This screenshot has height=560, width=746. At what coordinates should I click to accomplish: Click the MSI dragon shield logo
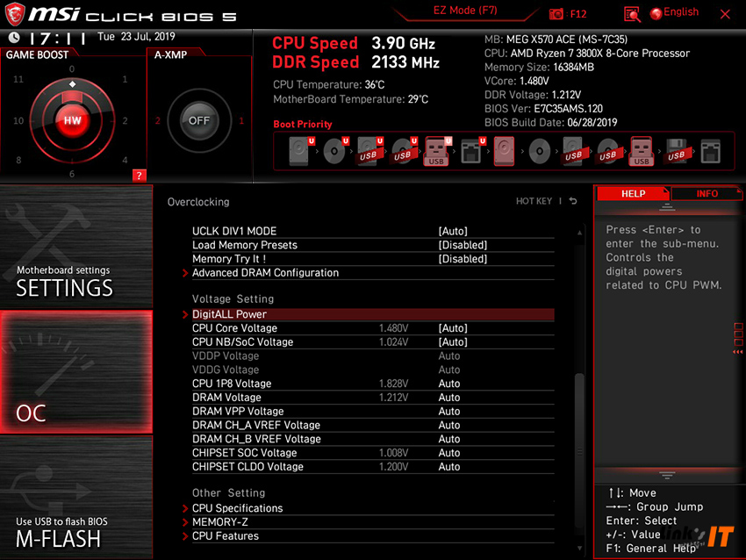[15, 14]
